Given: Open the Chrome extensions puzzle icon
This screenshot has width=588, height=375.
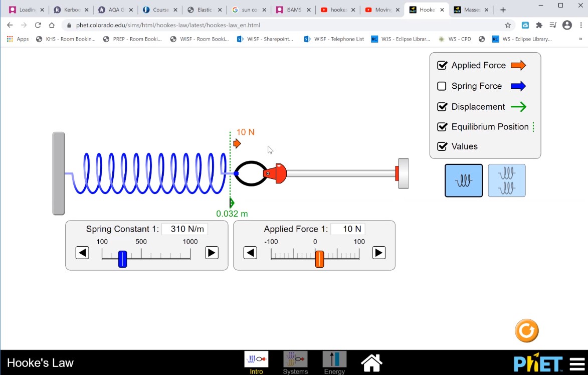Looking at the screenshot, I should [539, 25].
